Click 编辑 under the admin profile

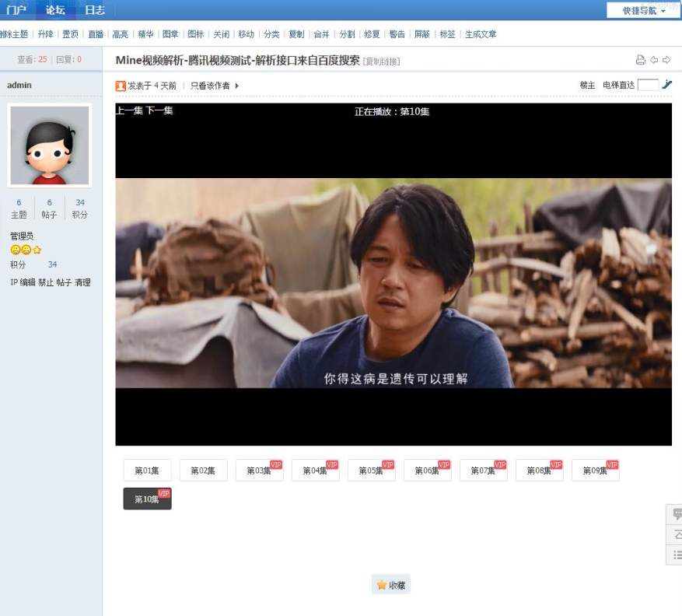coord(27,282)
